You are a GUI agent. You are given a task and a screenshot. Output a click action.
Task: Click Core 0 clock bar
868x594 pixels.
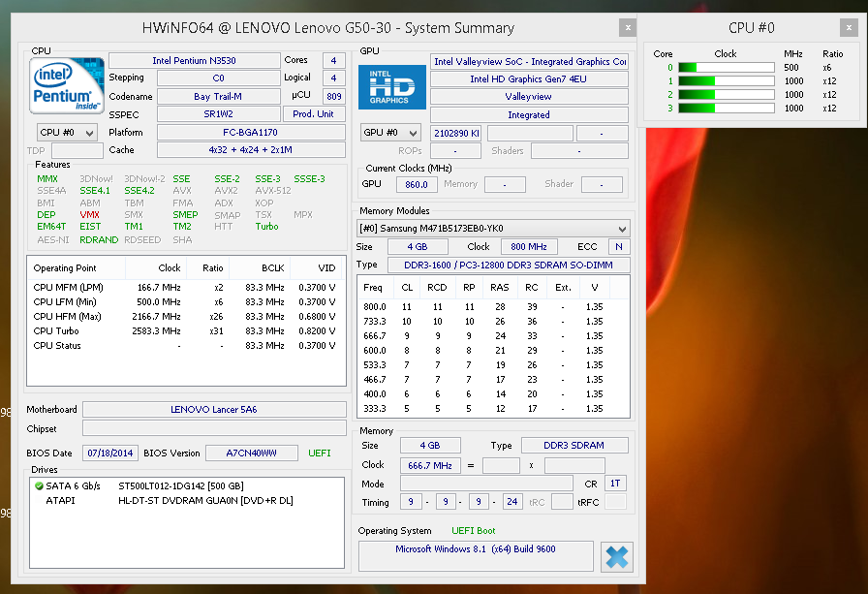click(727, 68)
